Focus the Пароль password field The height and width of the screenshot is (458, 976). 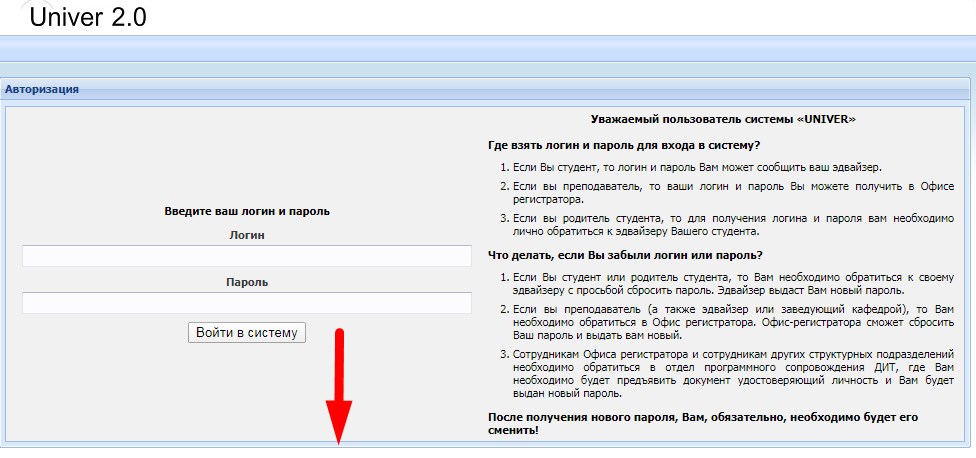[x=246, y=303]
